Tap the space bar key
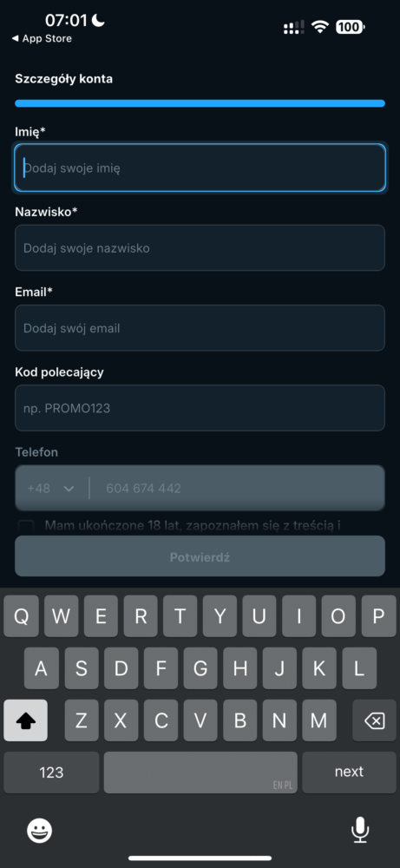 coord(200,773)
